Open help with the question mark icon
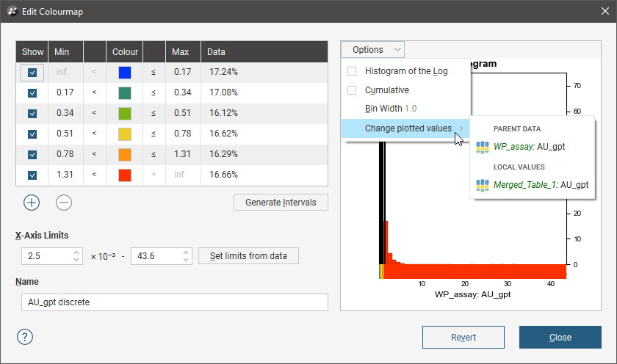 [25, 337]
